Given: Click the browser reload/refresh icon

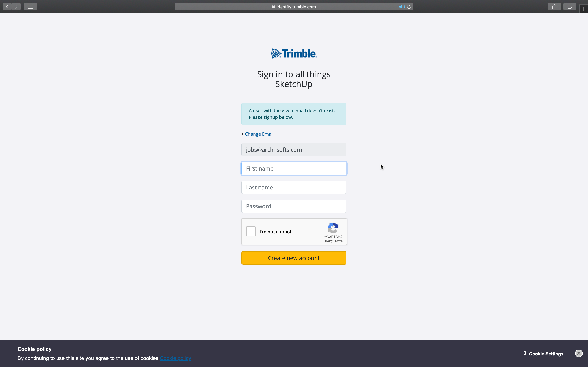Looking at the screenshot, I should [x=409, y=6].
